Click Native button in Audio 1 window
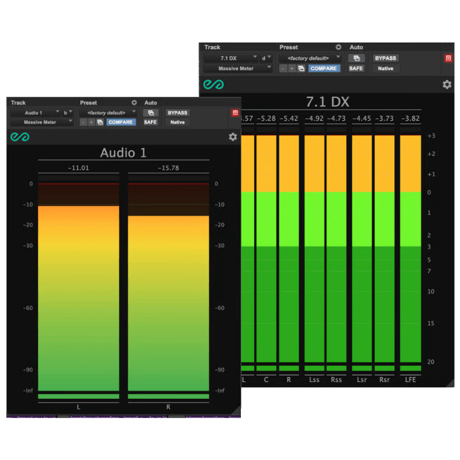Image resolution: width=460 pixels, height=460 pixels. pos(177,122)
